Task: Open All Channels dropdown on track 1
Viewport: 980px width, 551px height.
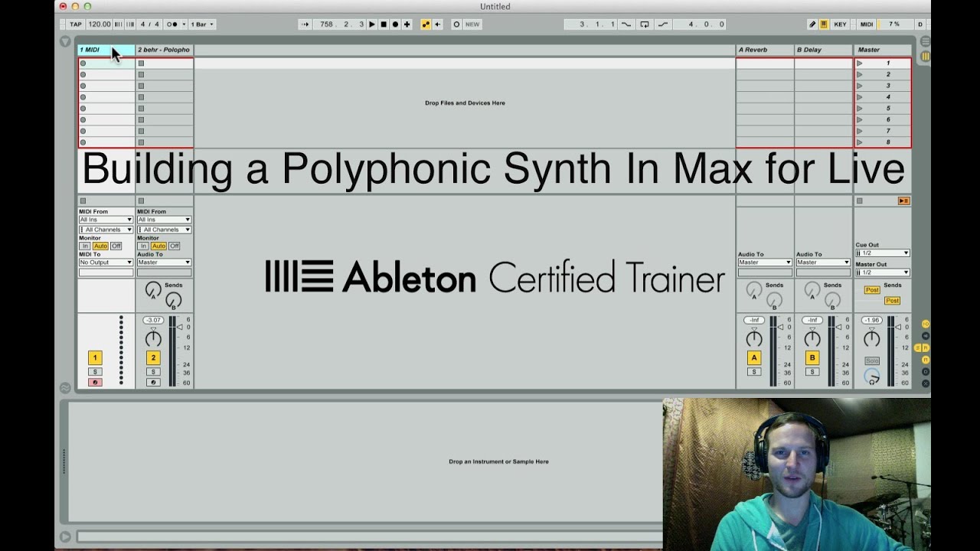Action: pyautogui.click(x=106, y=230)
